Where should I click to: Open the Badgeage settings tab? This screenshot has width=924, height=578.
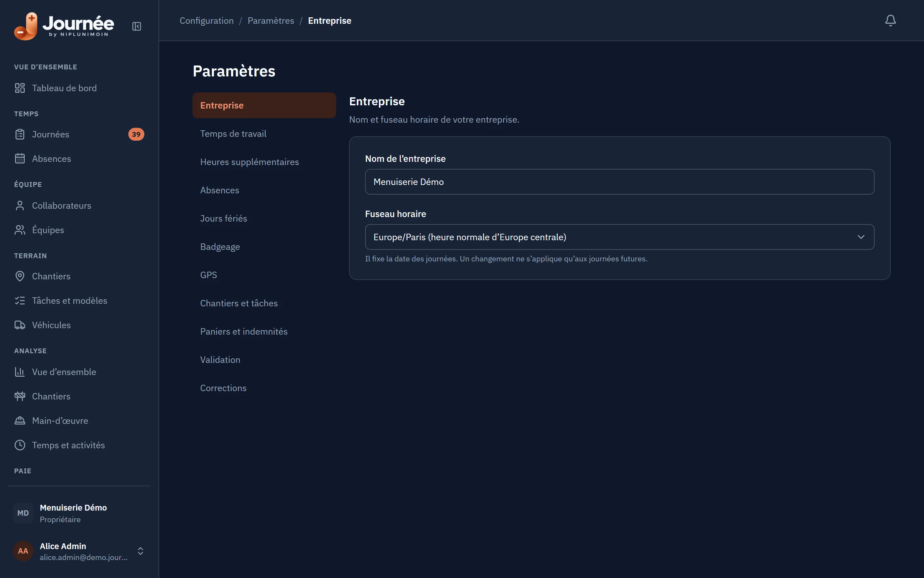[x=264, y=247]
